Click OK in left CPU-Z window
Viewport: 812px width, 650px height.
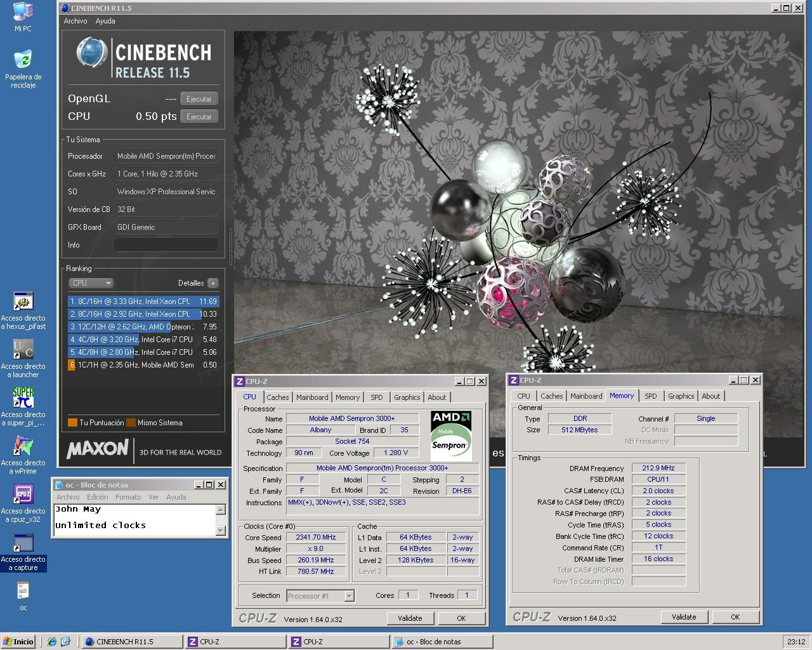click(x=461, y=618)
